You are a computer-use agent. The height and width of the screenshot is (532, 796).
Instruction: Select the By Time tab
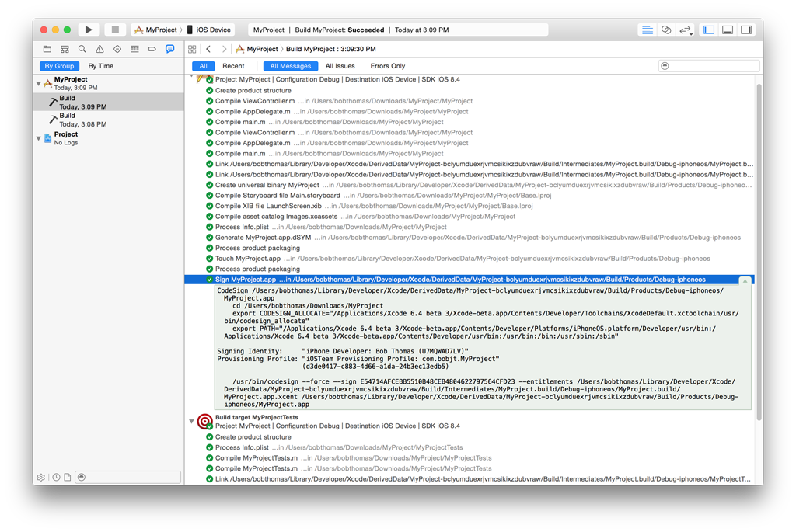click(x=100, y=66)
